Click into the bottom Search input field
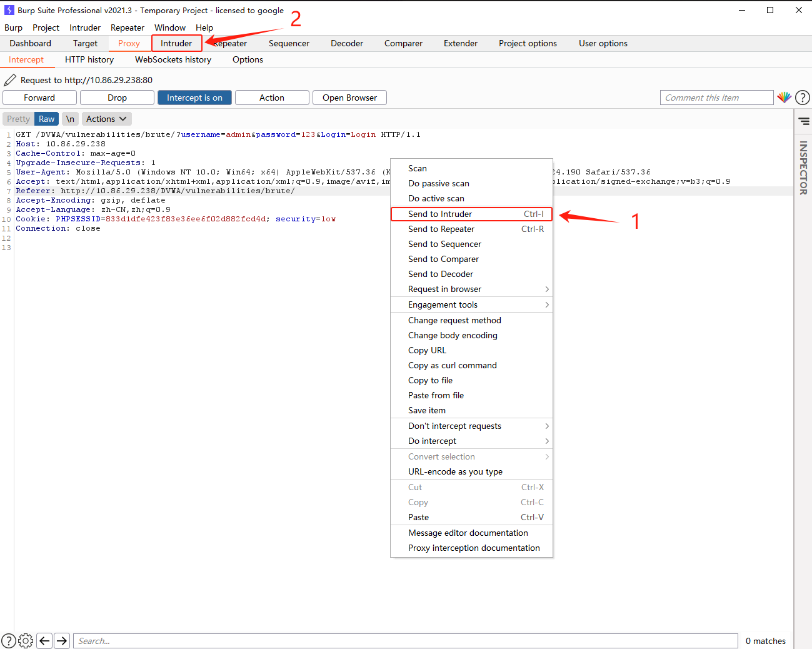Viewport: 812px width, 649px height. pyautogui.click(x=405, y=641)
